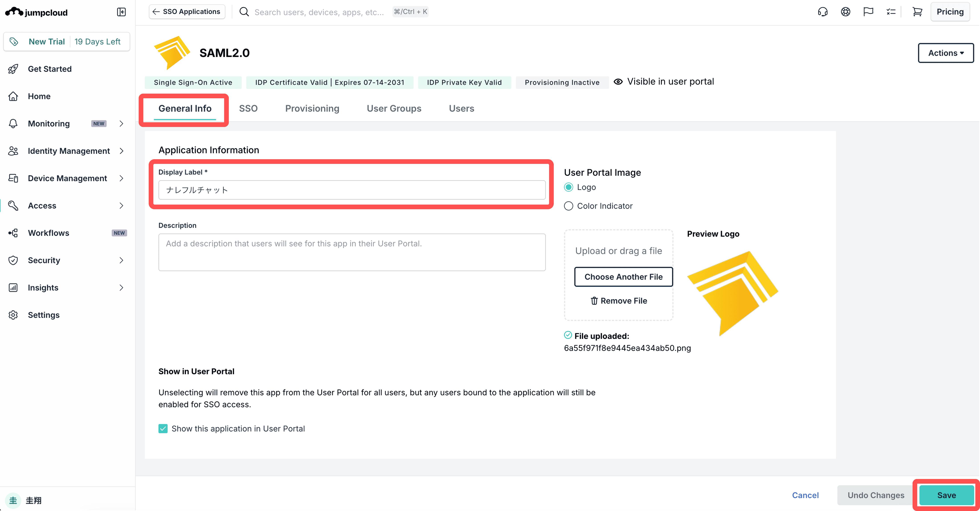The width and height of the screenshot is (980, 511).
Task: Open the Users tab
Action: coord(461,109)
